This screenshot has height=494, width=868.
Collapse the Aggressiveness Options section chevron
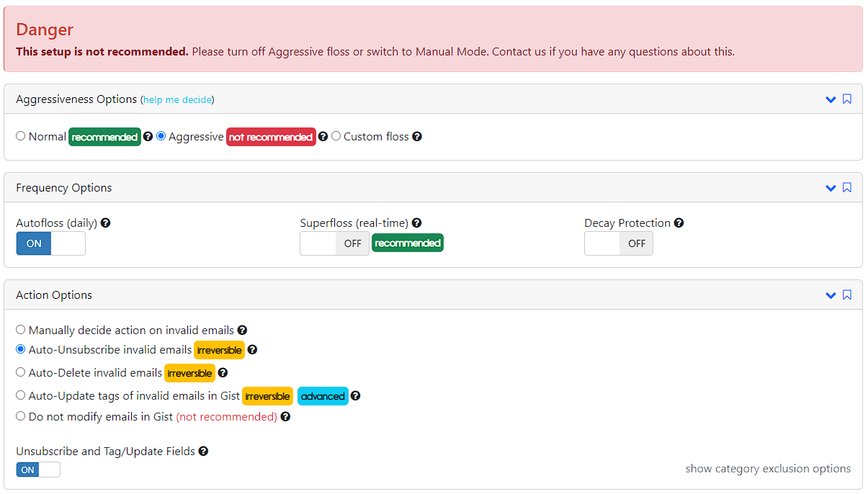[x=831, y=99]
